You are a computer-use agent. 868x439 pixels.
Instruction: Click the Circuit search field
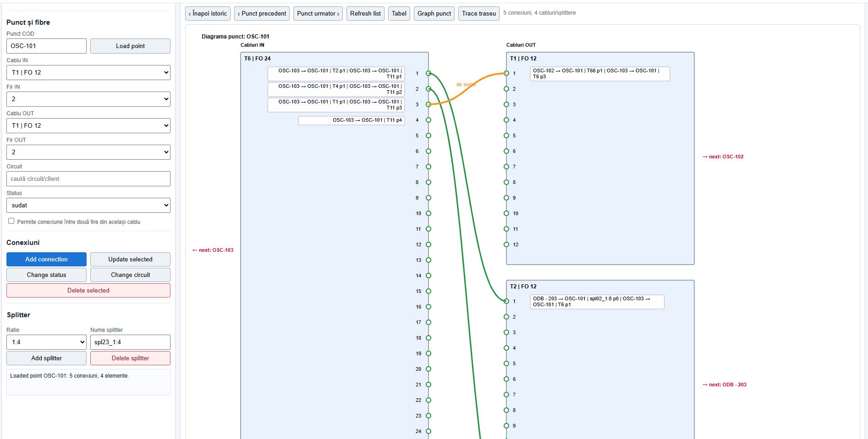[x=88, y=179]
